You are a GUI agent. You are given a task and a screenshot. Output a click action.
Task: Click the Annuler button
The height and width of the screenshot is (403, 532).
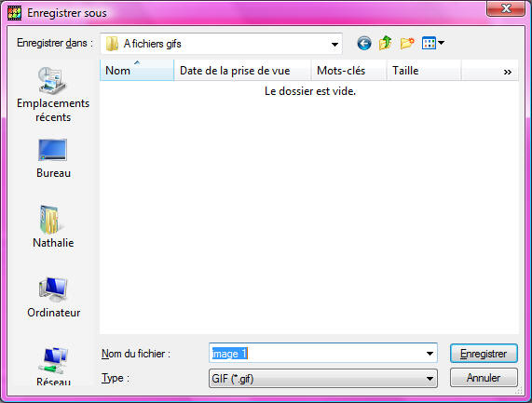coord(484,378)
